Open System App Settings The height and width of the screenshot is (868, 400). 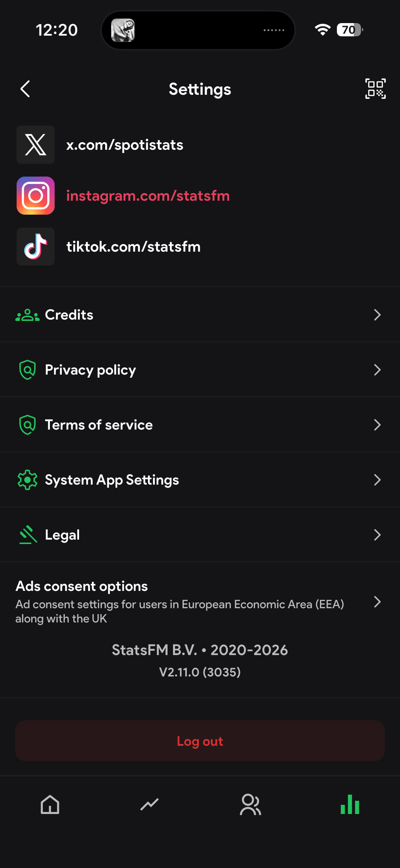pos(200,480)
